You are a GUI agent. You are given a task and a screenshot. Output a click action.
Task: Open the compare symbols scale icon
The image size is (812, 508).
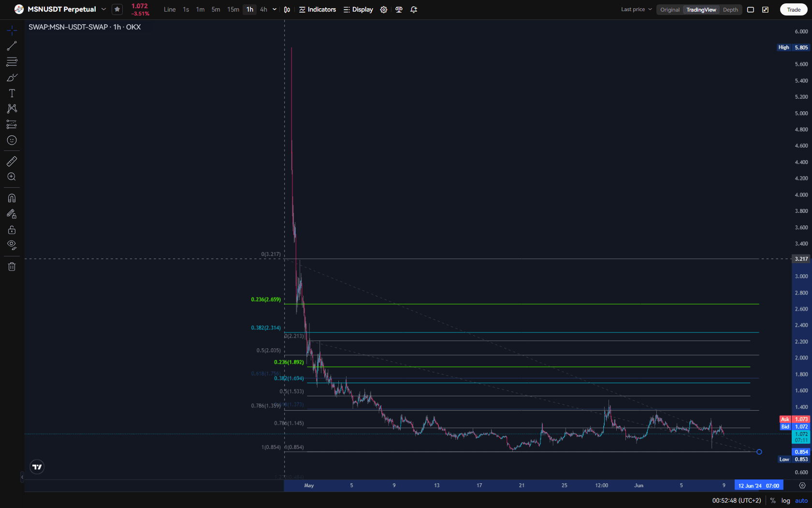point(399,10)
